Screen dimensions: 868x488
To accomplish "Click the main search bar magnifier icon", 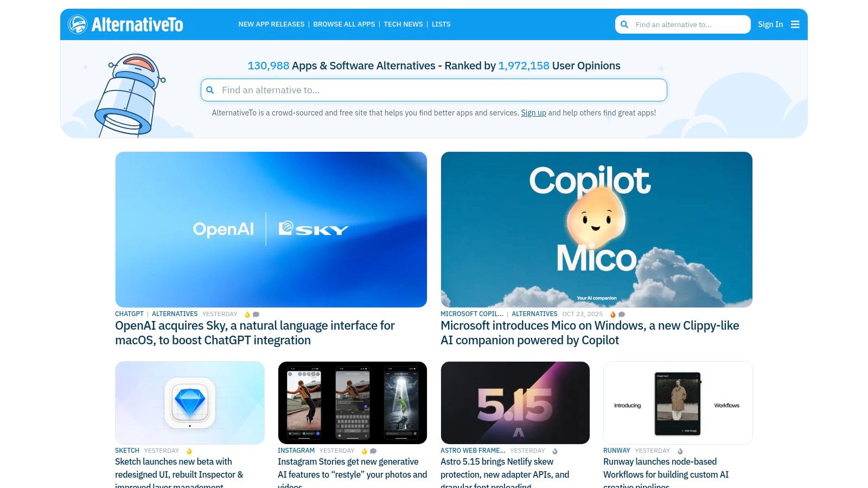I will click(210, 90).
